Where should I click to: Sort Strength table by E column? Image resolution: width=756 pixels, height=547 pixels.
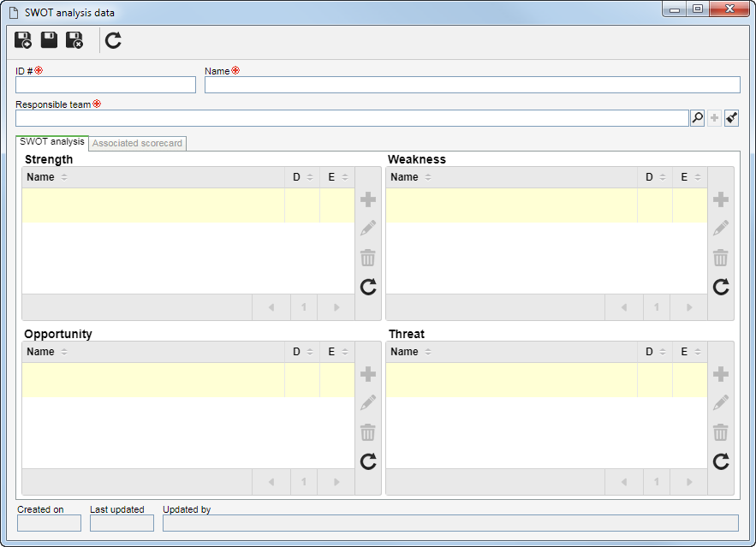[x=337, y=177]
